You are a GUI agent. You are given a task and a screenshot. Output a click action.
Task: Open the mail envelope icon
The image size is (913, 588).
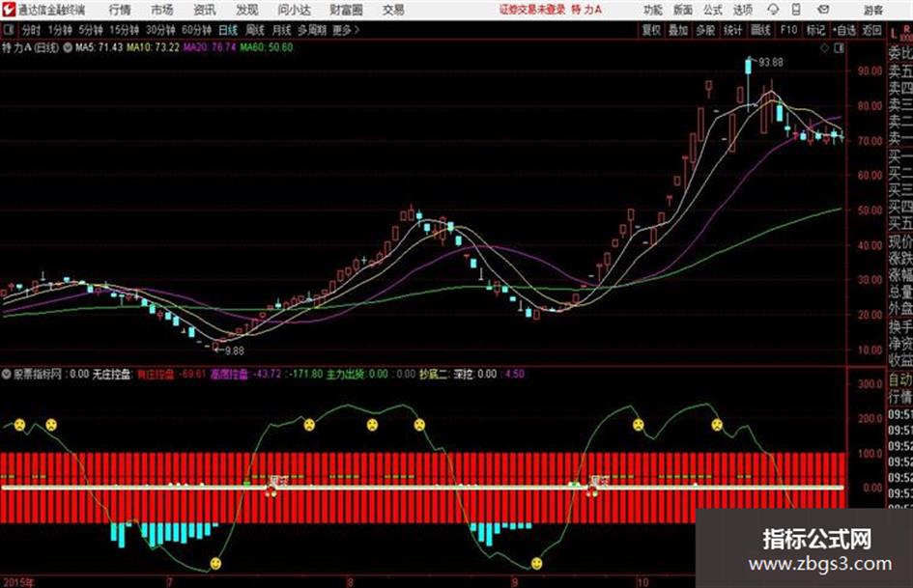click(823, 10)
